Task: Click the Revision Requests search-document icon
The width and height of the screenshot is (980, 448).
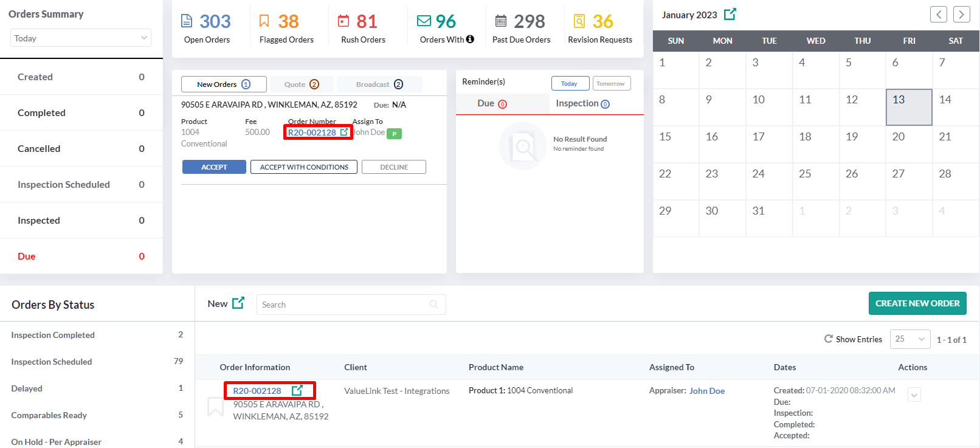Action: (579, 21)
